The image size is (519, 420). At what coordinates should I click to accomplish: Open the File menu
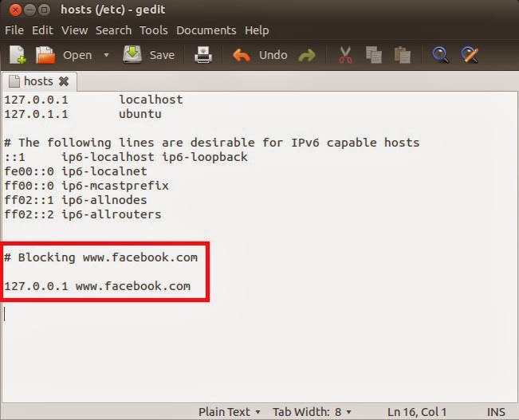click(x=14, y=30)
